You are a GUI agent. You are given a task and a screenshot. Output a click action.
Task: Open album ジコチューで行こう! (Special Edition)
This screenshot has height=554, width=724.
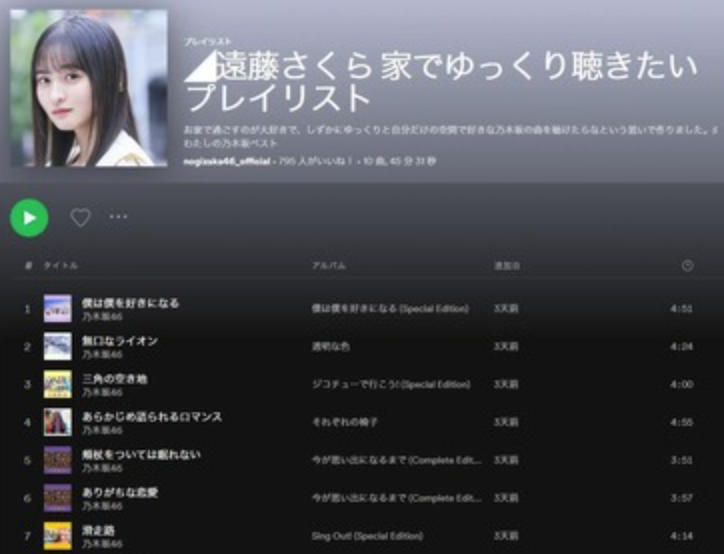[x=391, y=384]
